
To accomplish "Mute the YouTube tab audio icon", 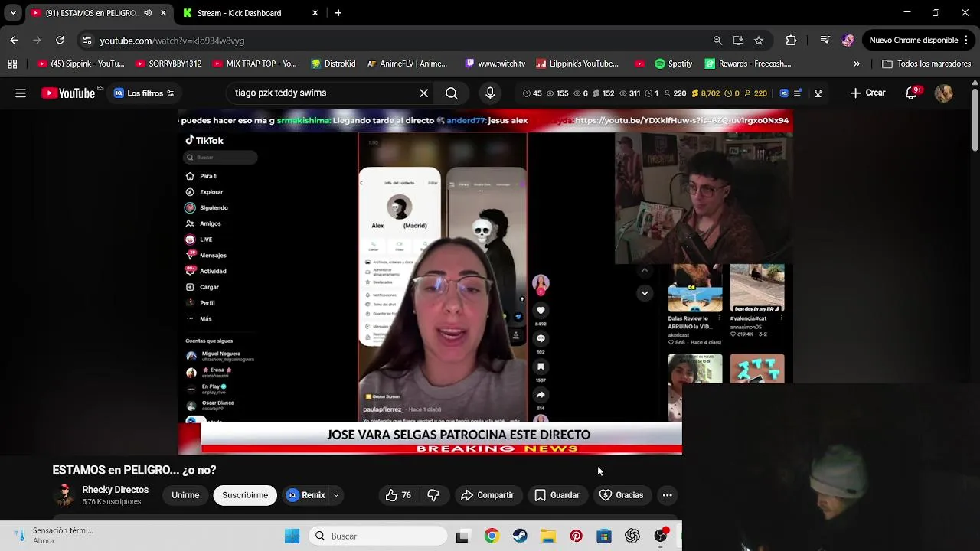I will point(147,13).
